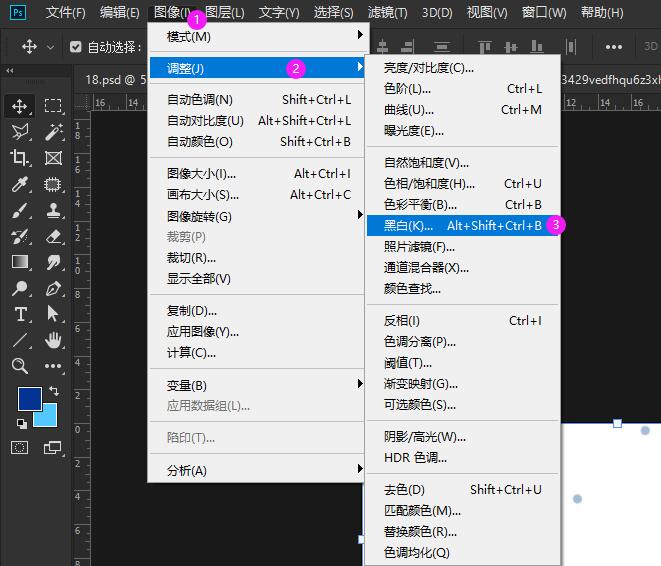Viewport: 661px width, 566px height.
Task: Activate the Gradient tool
Action: click(x=19, y=262)
